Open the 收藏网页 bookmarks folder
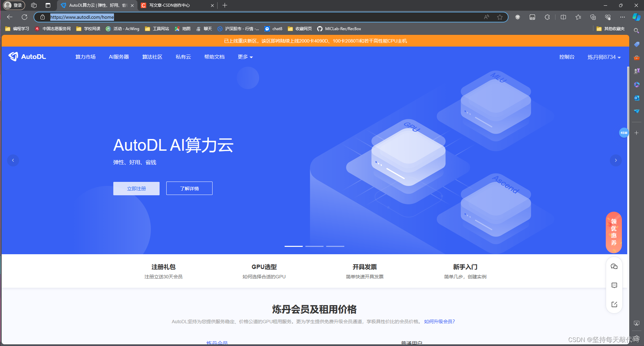Image resolution: width=644 pixels, height=346 pixels. [300, 29]
